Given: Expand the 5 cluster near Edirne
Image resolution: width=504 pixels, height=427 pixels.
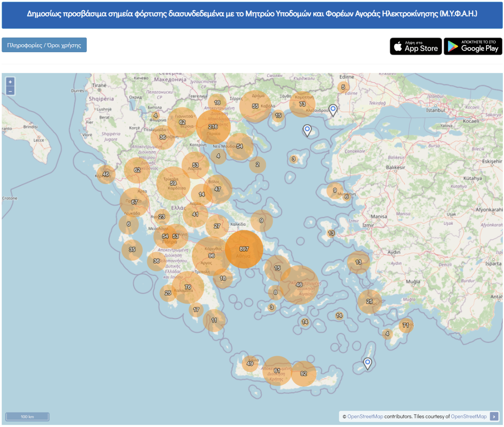Looking at the screenshot, I should pyautogui.click(x=343, y=87).
